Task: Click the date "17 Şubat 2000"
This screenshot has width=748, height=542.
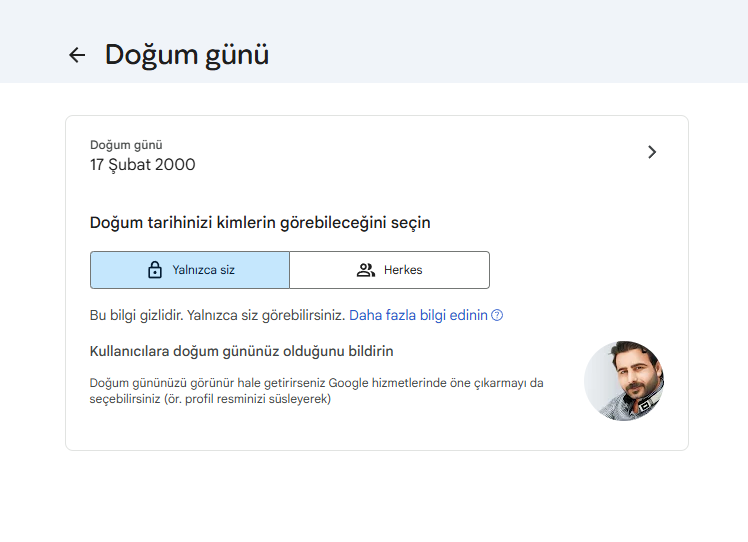Action: point(143,165)
